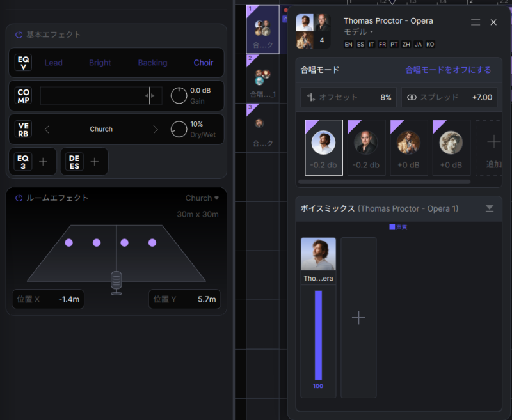Open the hamburger menu next to Thomas Proctor
The width and height of the screenshot is (512, 420).
[476, 21]
